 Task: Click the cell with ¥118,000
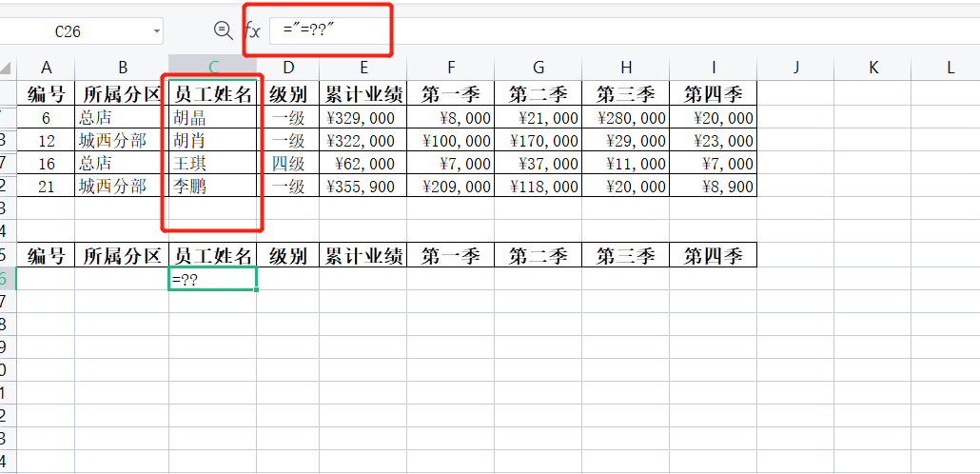click(x=539, y=187)
